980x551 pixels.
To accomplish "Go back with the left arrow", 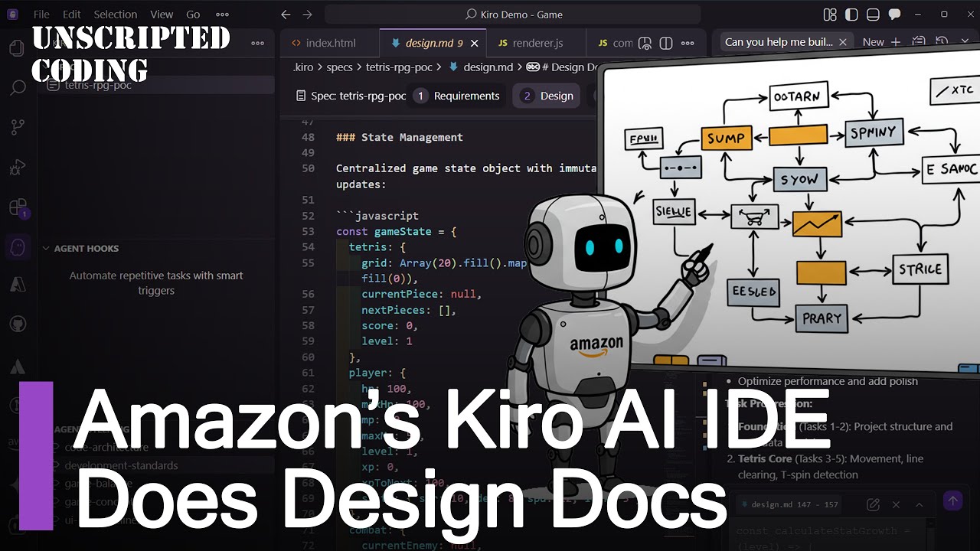I will 286,15.
